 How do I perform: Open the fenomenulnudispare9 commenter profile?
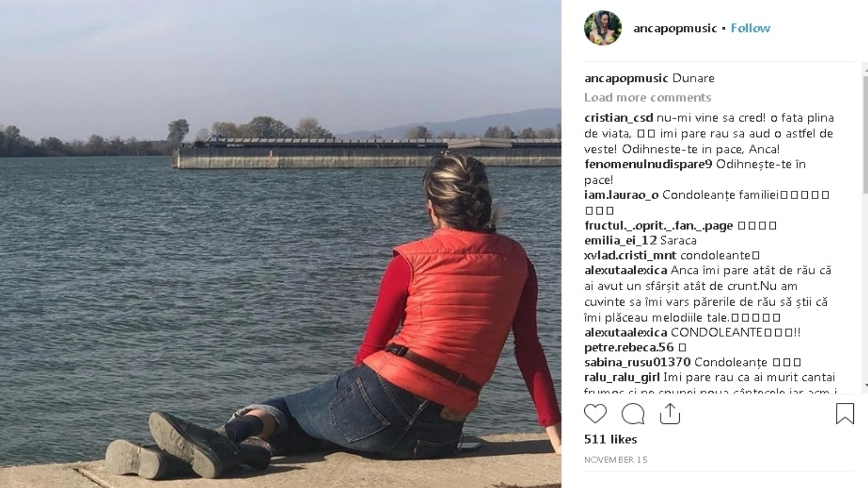tap(648, 164)
